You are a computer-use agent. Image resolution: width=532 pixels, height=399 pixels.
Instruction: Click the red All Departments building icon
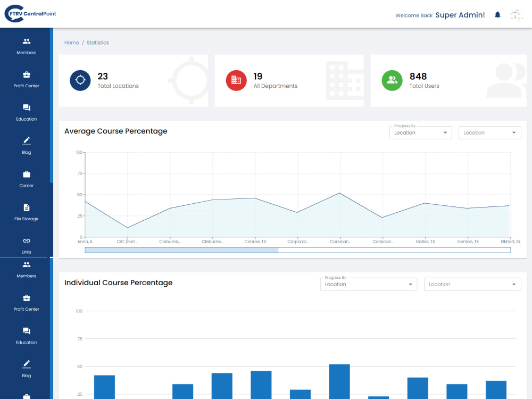236,80
